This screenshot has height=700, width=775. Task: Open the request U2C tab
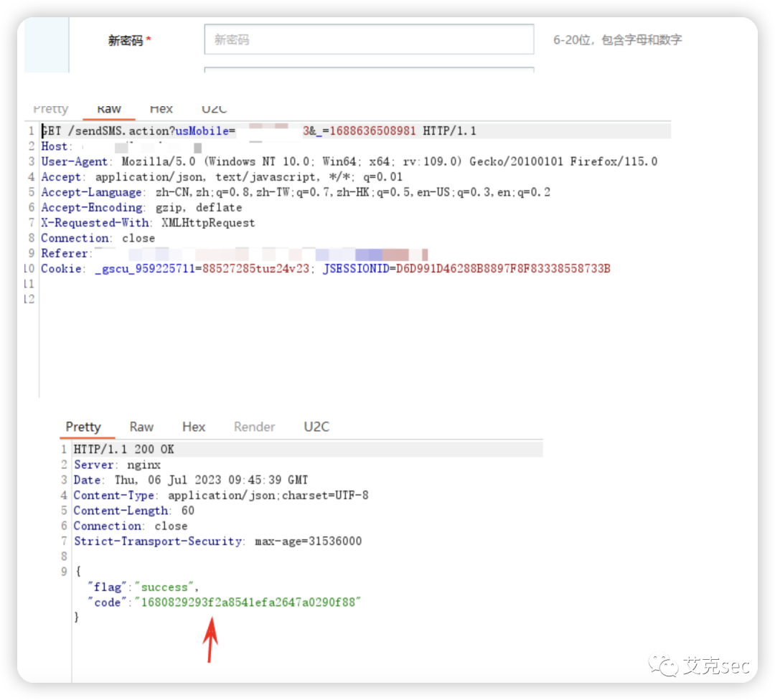pyautogui.click(x=214, y=109)
